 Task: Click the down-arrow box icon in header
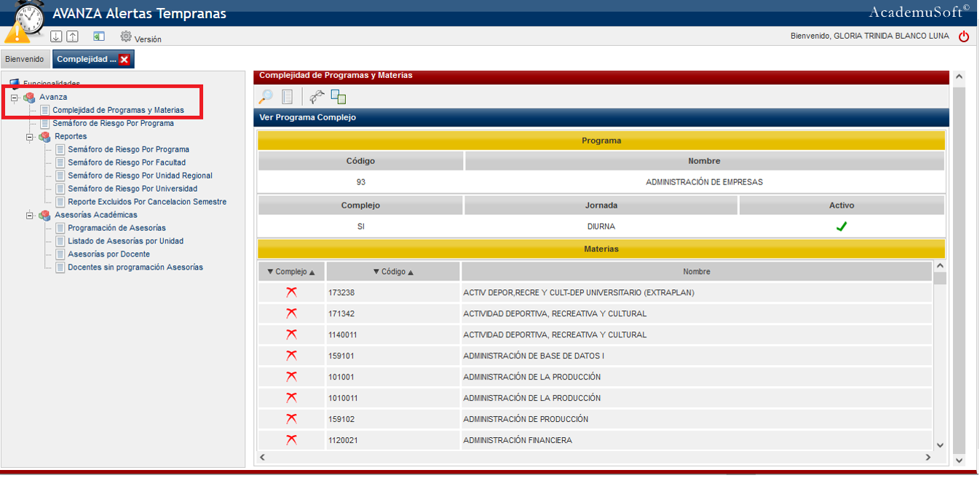(56, 37)
